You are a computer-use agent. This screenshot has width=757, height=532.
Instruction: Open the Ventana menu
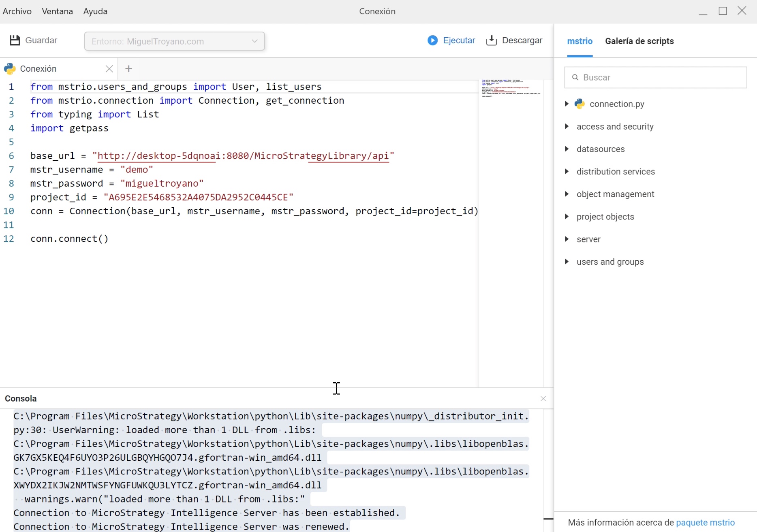57,11
